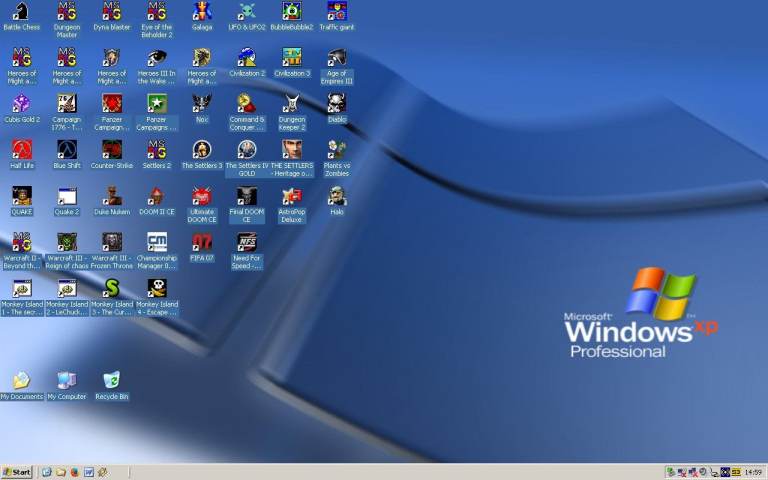Select the My Documents folder icon
The image size is (768, 480).
pos(21,381)
